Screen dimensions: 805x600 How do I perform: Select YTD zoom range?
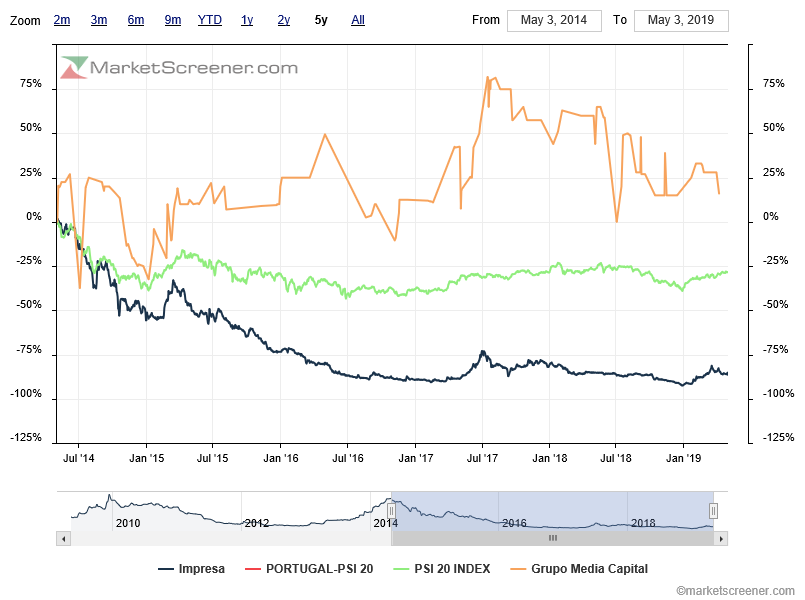(209, 20)
